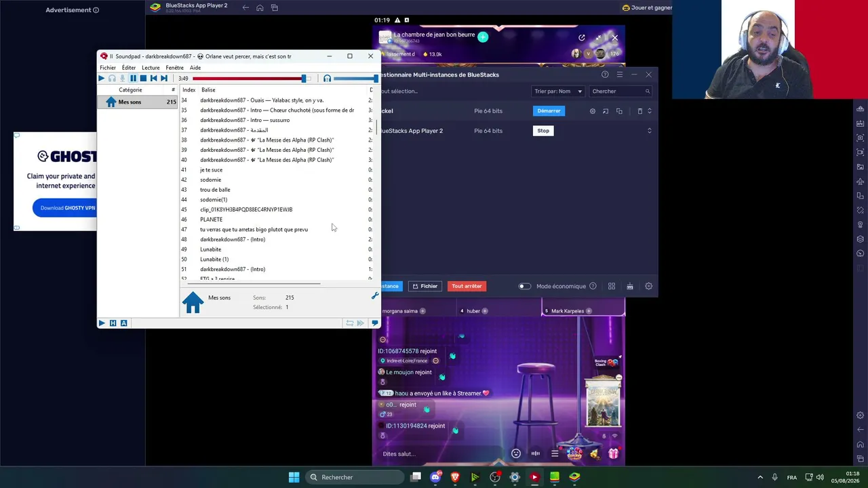Click the plus next to 'Mark Karpeles' seat
Screen dimensions: 868x488
pyautogui.click(x=588, y=311)
